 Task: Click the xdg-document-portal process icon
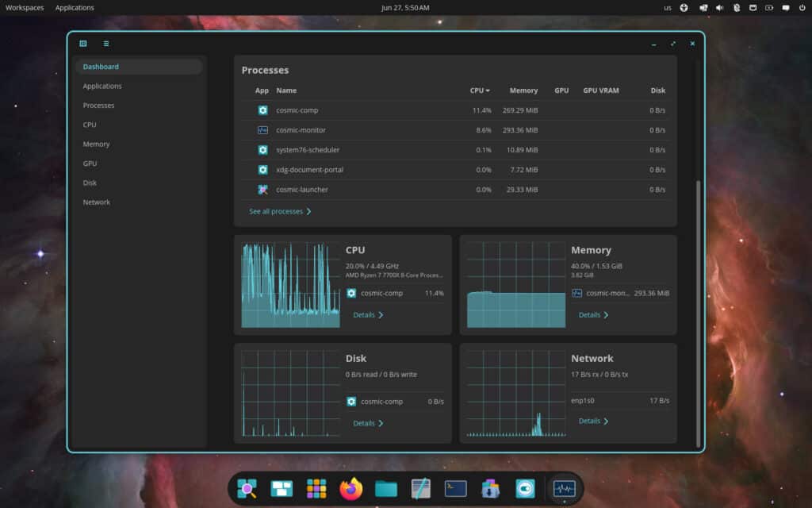(263, 170)
